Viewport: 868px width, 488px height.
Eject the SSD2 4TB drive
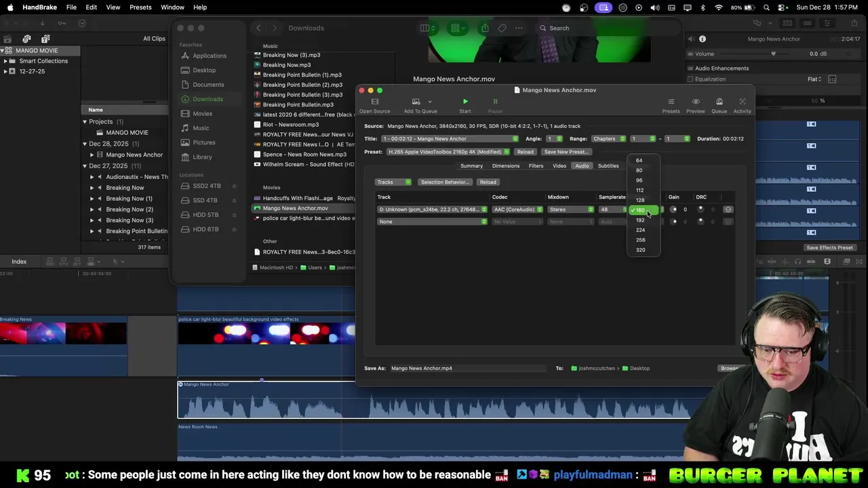[x=234, y=186]
